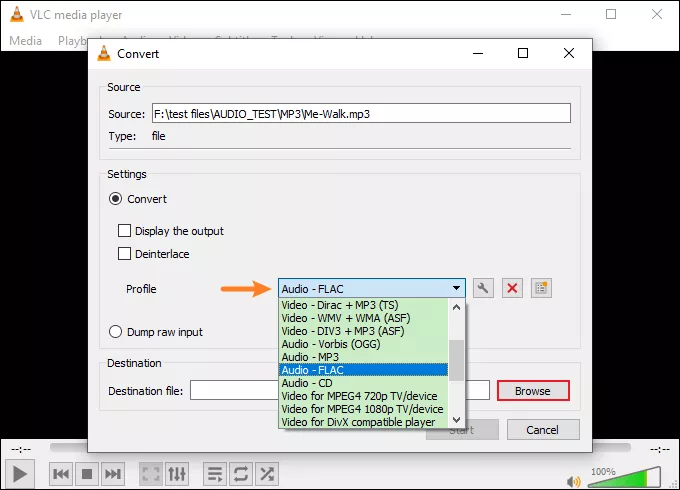Image resolution: width=680 pixels, height=490 pixels.
Task: Choose Audio - MP3 profile
Action: (363, 357)
